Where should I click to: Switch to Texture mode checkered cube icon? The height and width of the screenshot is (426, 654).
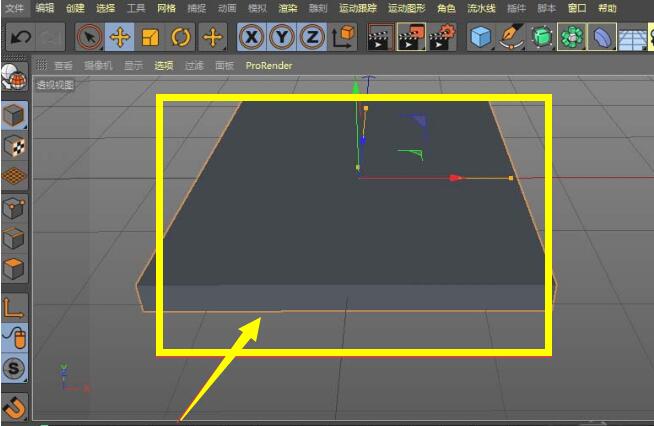click(14, 146)
